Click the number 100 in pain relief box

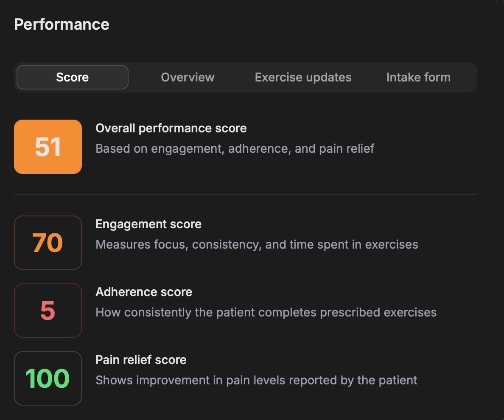pos(48,378)
